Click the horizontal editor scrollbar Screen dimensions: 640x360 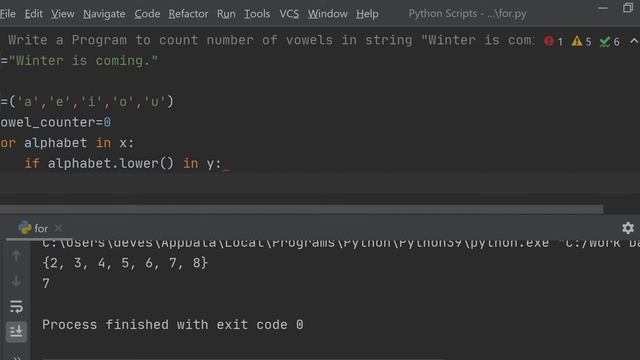301,209
